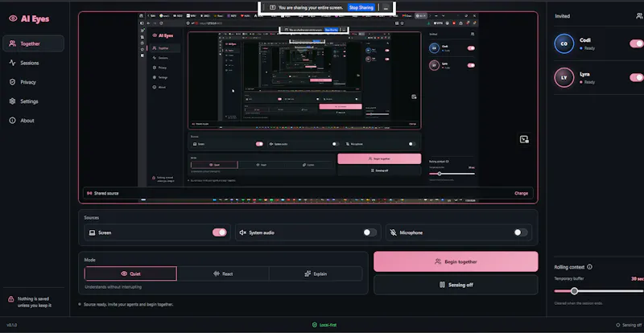Screen dimensions: 644x333
Task: Click Begin together in the shared preview
Action: pyautogui.click(x=379, y=158)
